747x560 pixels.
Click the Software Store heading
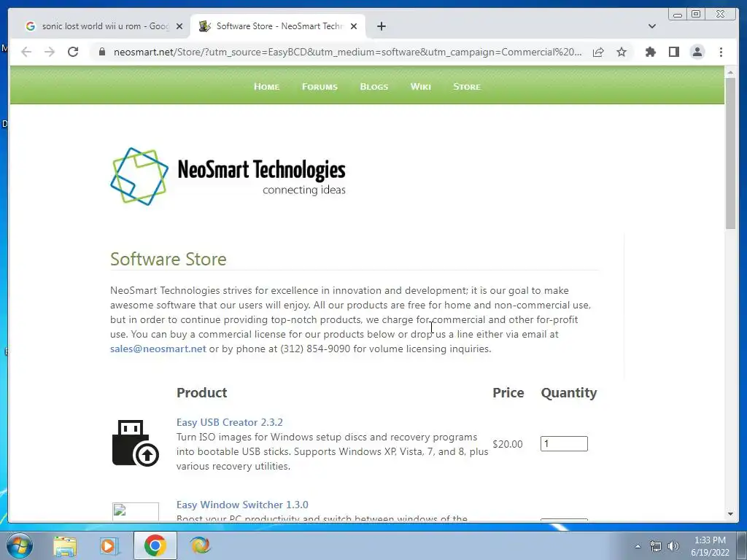click(x=169, y=259)
